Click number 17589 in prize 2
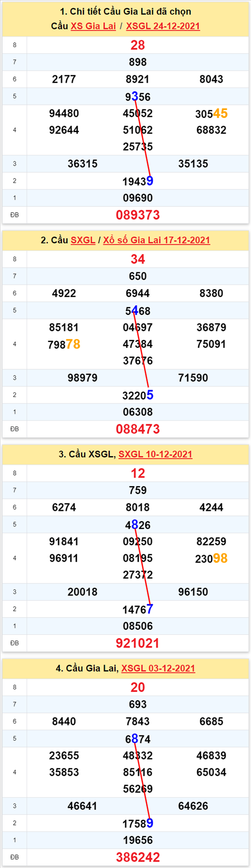The height and width of the screenshot is (868, 251). [138, 823]
